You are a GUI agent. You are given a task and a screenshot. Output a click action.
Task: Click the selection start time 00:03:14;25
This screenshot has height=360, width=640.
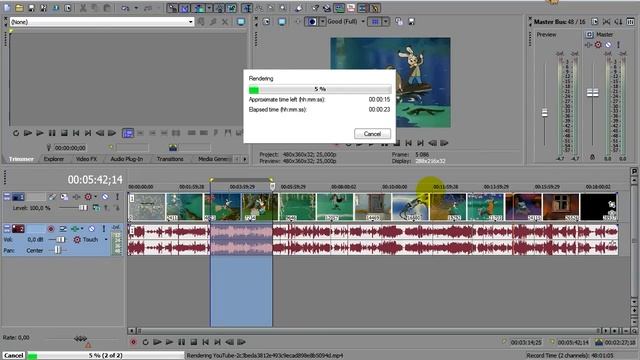tap(526, 342)
